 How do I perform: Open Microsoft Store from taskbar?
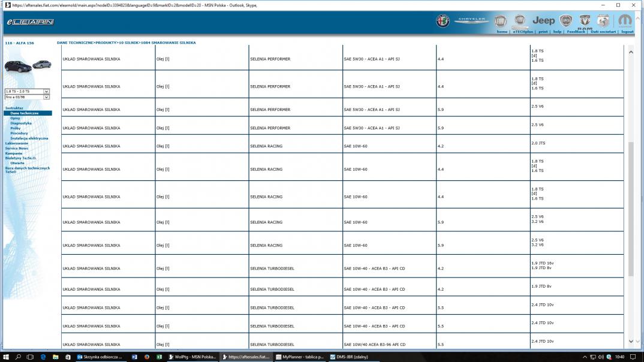(x=68, y=357)
